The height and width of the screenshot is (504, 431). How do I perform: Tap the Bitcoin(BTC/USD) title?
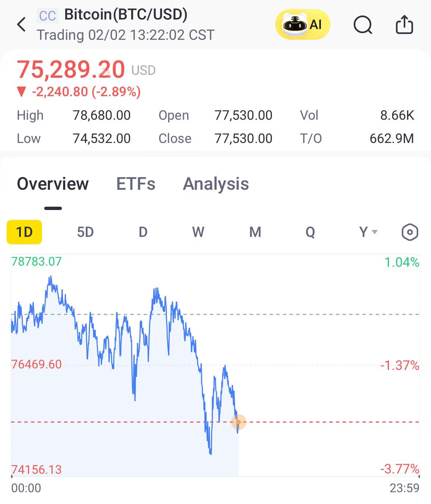tap(126, 14)
